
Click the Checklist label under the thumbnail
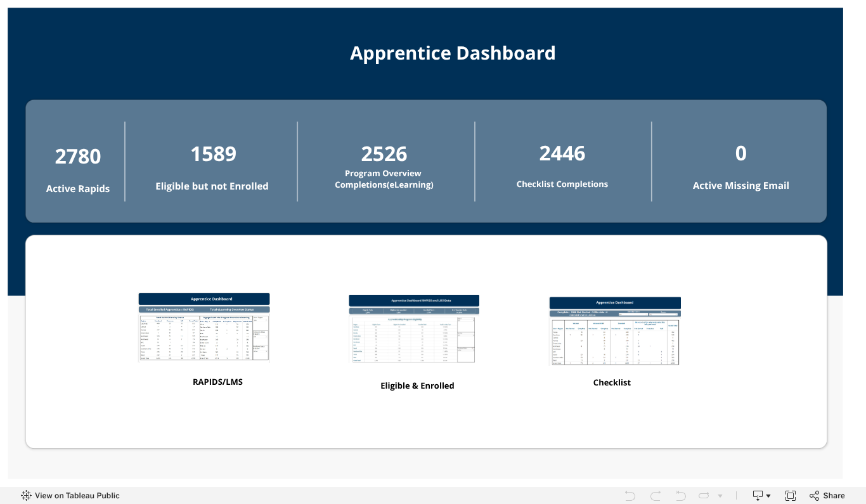click(612, 382)
